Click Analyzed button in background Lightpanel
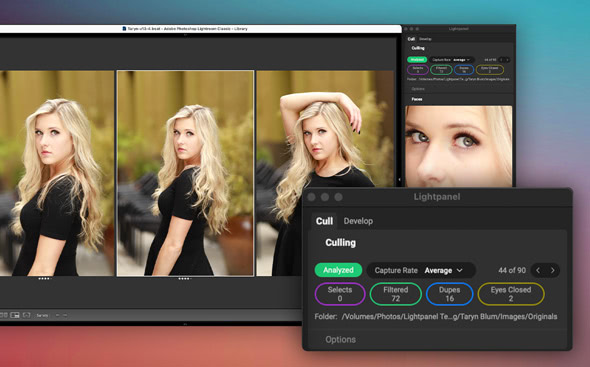Image resolution: width=590 pixels, height=367 pixels. (x=417, y=60)
